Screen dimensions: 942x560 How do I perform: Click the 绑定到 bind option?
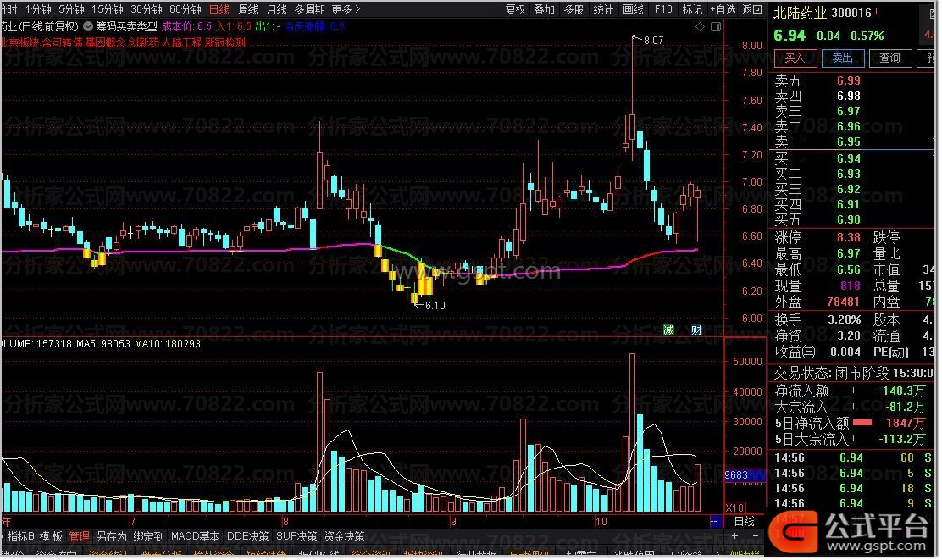pyautogui.click(x=148, y=536)
